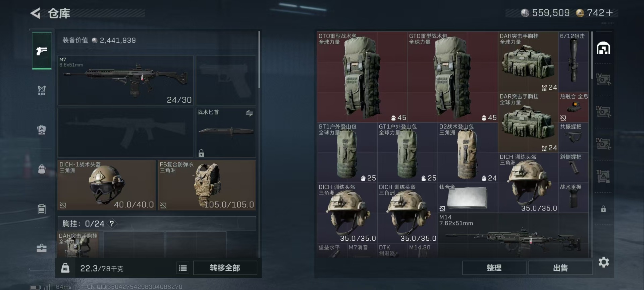The image size is (644, 290).
Task: Open the locked storage expansion slot
Action: coord(603,209)
